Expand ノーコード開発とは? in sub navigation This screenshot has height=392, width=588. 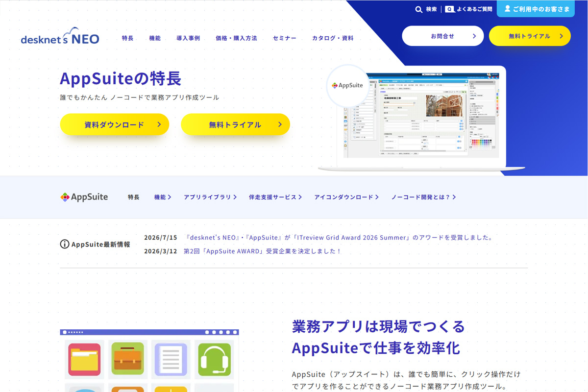[423, 197]
